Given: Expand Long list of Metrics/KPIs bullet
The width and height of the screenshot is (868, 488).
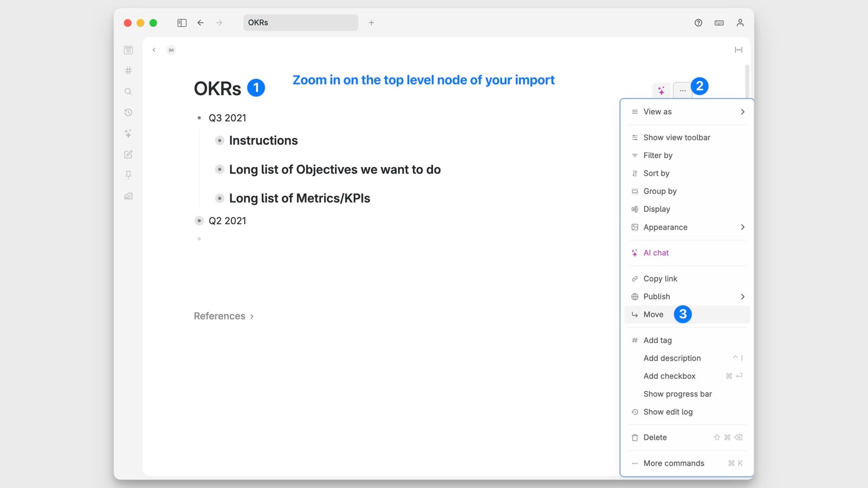Looking at the screenshot, I should click(220, 198).
